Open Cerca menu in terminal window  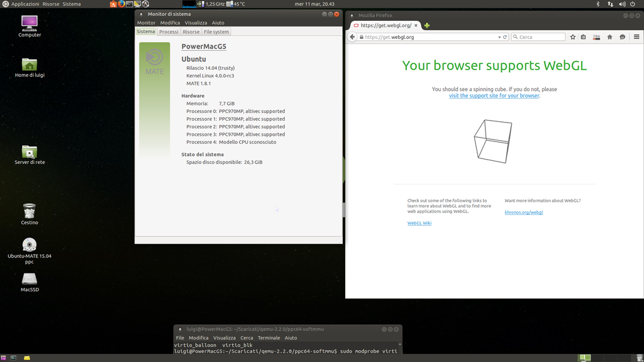(247, 337)
